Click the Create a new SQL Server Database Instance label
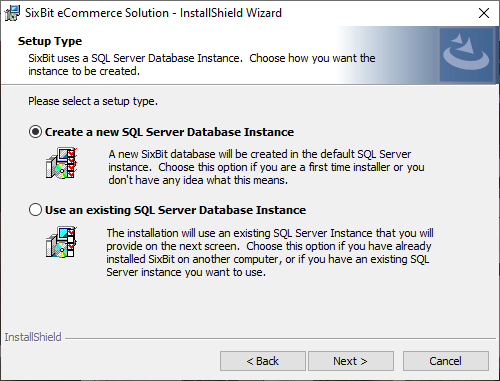500x381 pixels. (x=169, y=132)
